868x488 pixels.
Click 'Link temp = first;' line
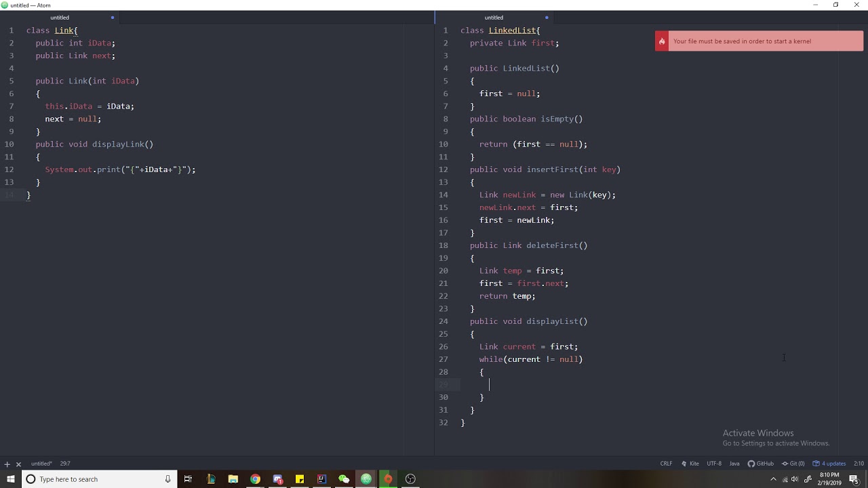[521, 271]
